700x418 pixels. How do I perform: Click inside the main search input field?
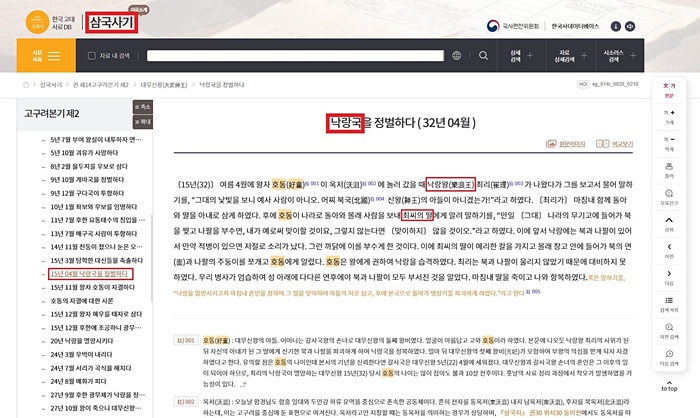[x=295, y=55]
